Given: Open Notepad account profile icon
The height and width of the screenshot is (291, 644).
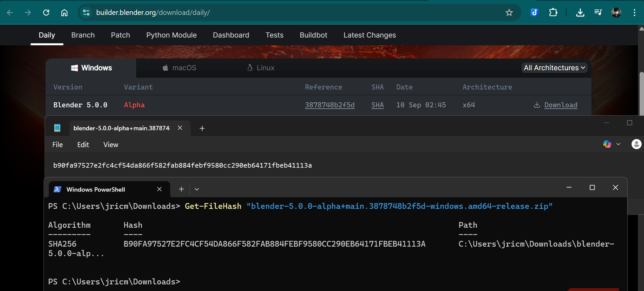Looking at the screenshot, I should pos(636,144).
